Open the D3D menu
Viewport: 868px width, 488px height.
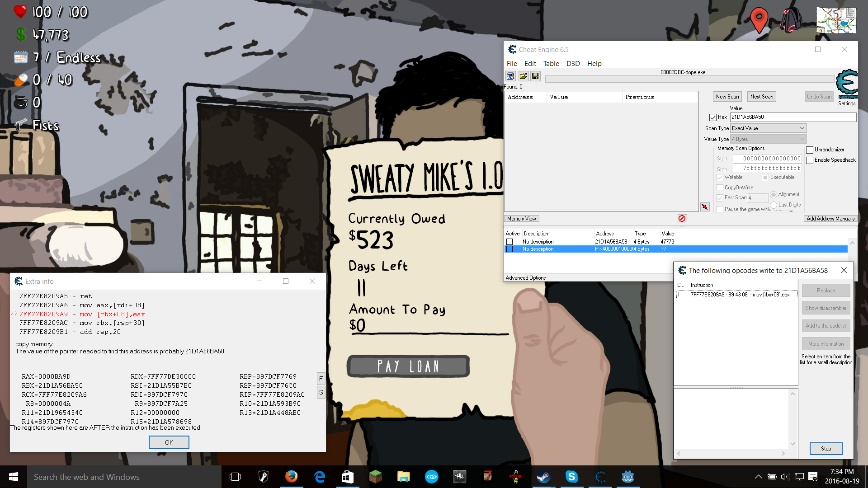point(572,63)
